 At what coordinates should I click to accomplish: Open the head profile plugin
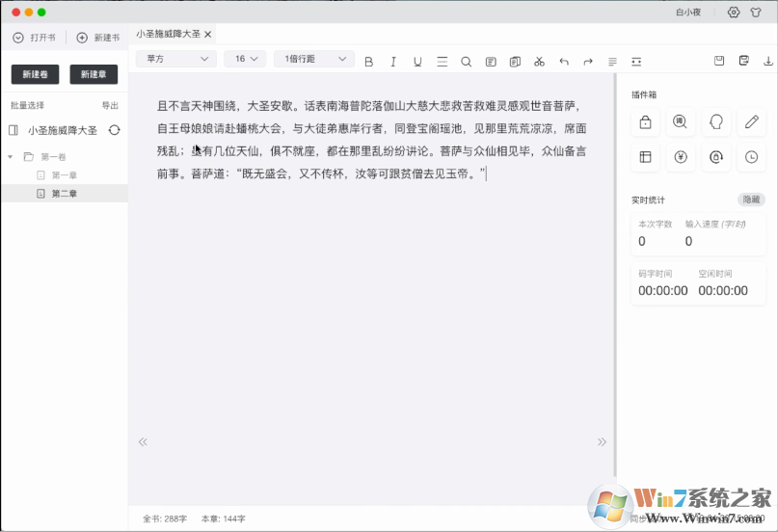[716, 121]
